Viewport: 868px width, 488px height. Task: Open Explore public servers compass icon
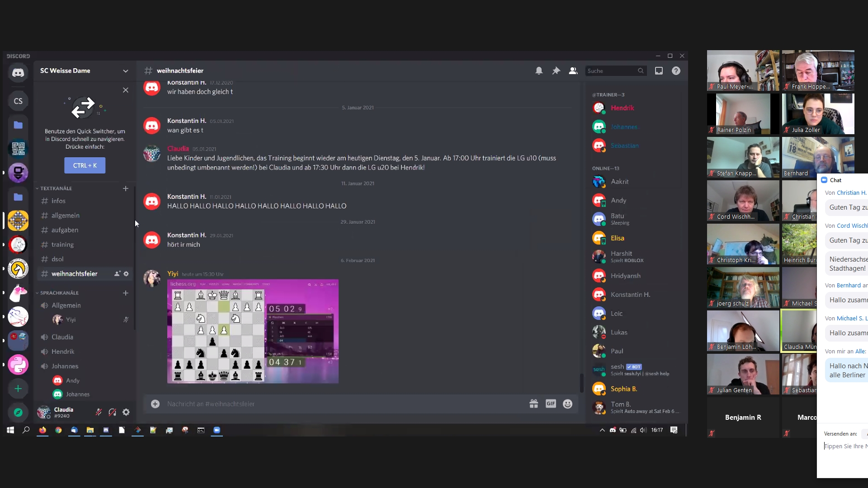click(x=18, y=412)
